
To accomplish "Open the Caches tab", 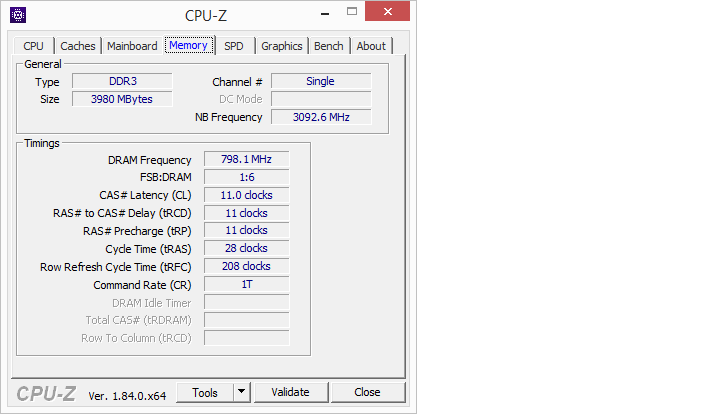I will 78,46.
